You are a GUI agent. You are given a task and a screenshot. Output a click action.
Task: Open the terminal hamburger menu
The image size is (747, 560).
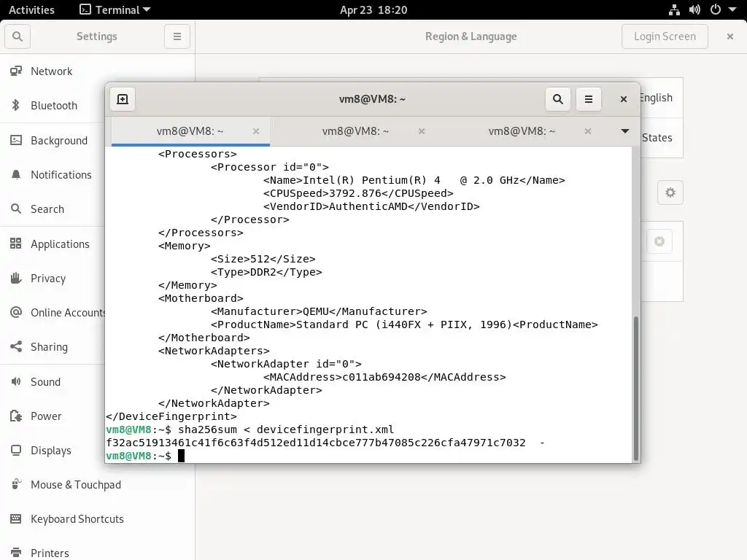tap(589, 99)
